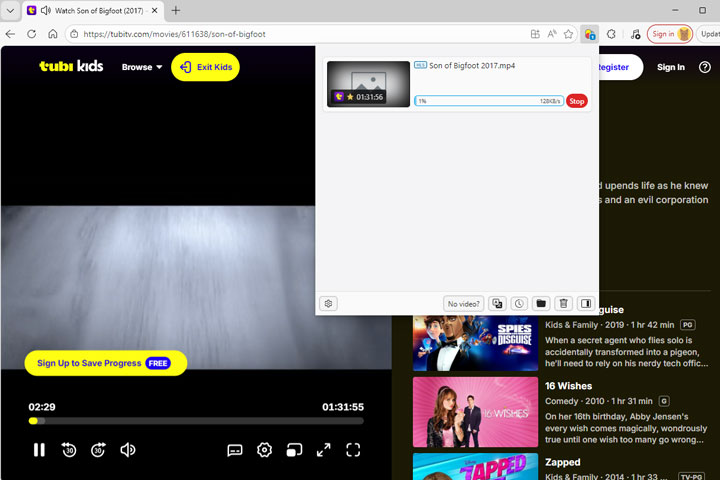Click the media control music note icon
The width and height of the screenshot is (720, 480).
point(635,34)
